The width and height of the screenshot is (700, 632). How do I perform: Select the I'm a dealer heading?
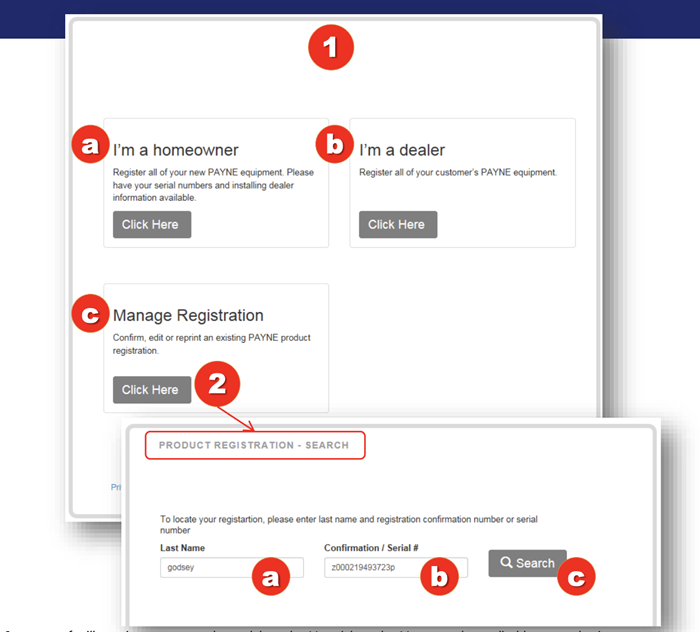tap(402, 150)
